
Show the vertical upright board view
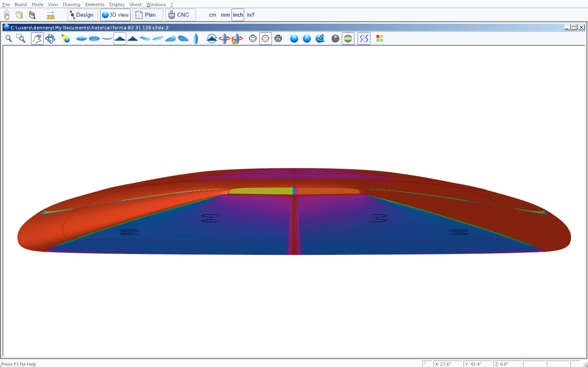(196, 39)
